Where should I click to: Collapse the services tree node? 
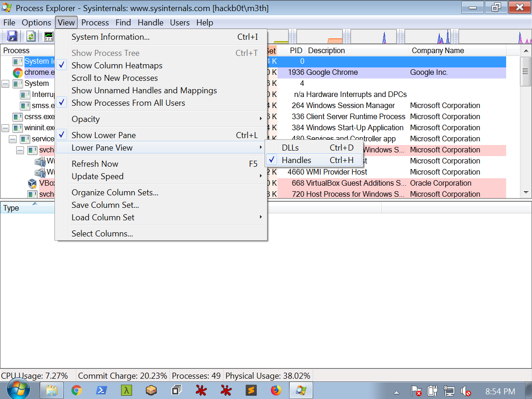13,139
